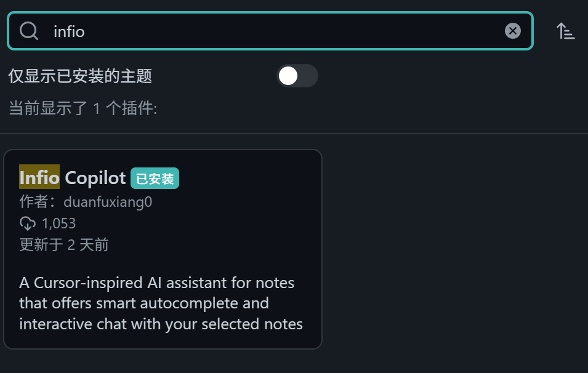Click the 作者 label on the card
The width and height of the screenshot is (588, 373).
[38, 202]
